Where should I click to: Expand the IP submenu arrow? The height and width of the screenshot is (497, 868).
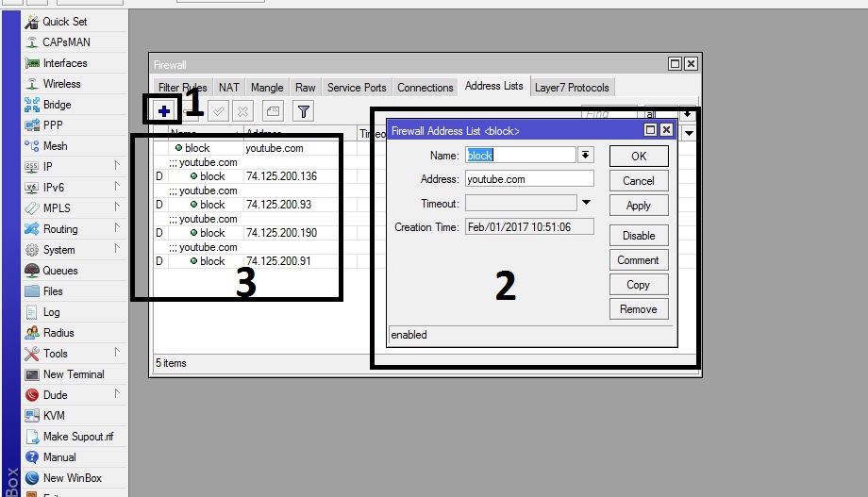point(117,165)
